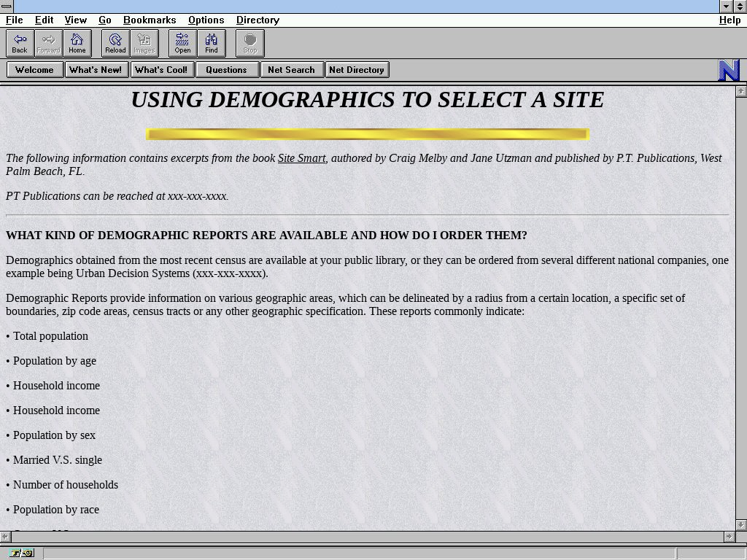
Task: Click the horizontal scrollbar right arrow
Action: pyautogui.click(x=729, y=536)
